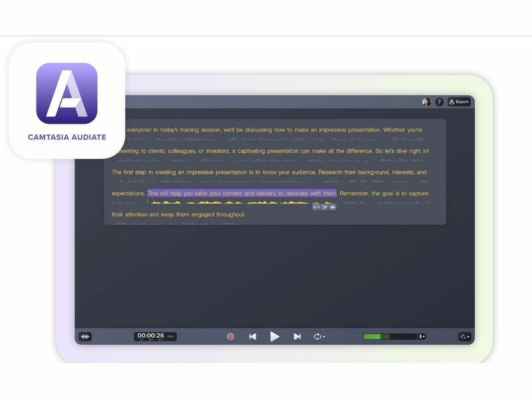The width and height of the screenshot is (532, 399).
Task: Click the edit pencil icon under selection
Action: [325, 207]
